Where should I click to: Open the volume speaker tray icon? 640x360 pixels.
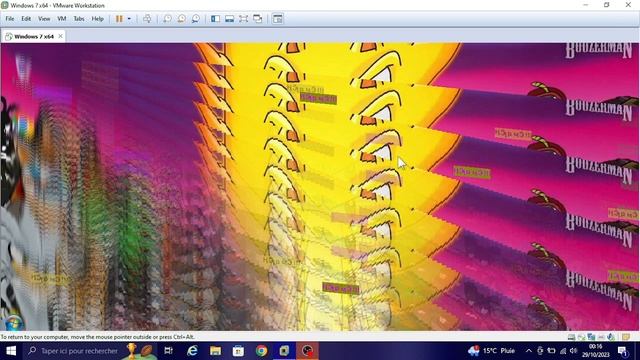click(x=574, y=351)
